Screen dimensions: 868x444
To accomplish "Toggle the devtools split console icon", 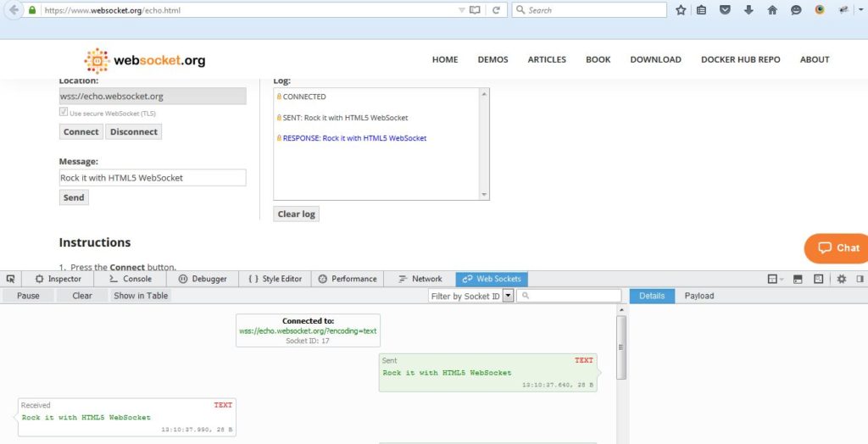I will 798,279.
